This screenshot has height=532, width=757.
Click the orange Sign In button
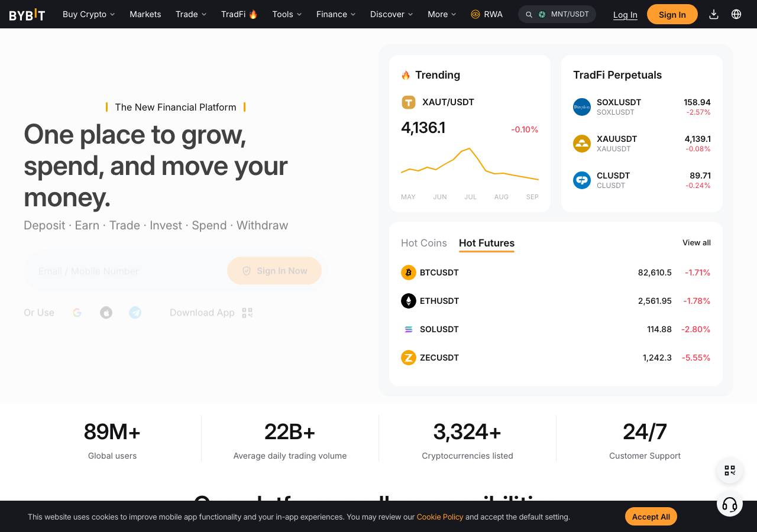tap(672, 14)
